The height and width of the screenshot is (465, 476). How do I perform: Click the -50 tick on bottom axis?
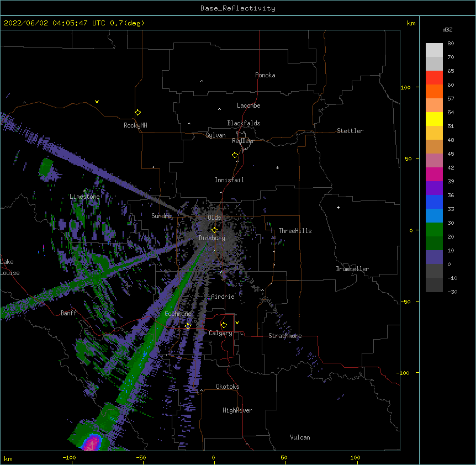(141, 457)
